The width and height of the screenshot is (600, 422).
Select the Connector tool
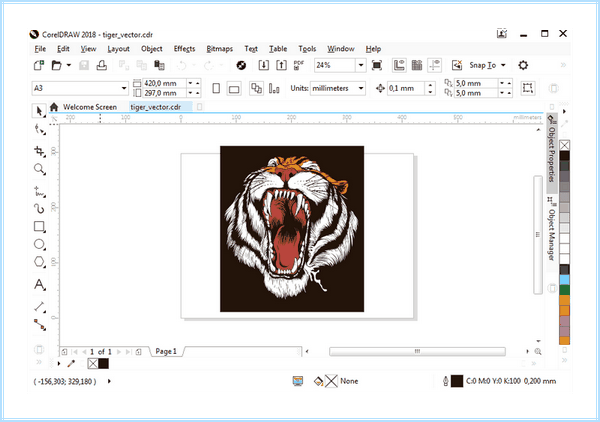click(39, 324)
